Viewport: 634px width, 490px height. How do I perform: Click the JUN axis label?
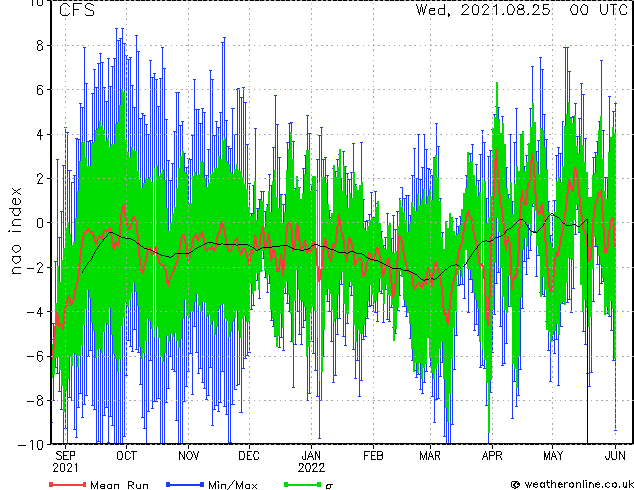[615, 456]
